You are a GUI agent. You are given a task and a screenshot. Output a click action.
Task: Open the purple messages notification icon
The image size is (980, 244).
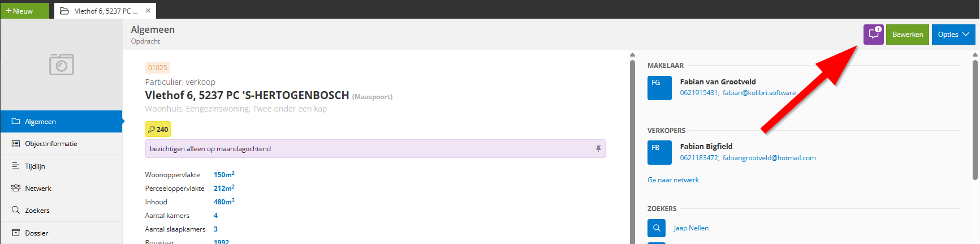(x=873, y=35)
